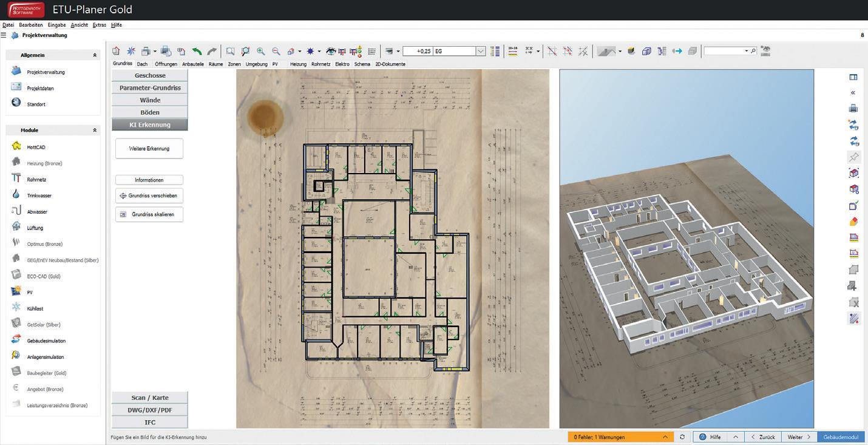The image size is (868, 445).
Task: Click the wireframe cube view icon
Action: (646, 52)
